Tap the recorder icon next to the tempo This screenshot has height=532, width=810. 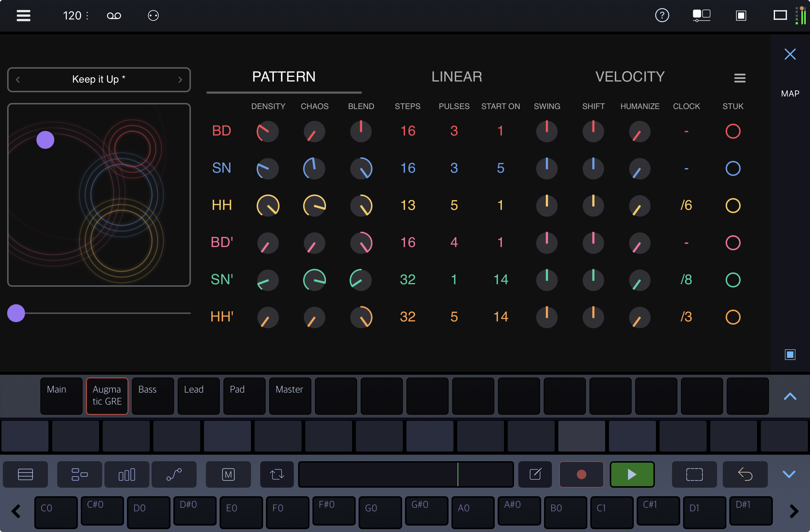pyautogui.click(x=114, y=15)
